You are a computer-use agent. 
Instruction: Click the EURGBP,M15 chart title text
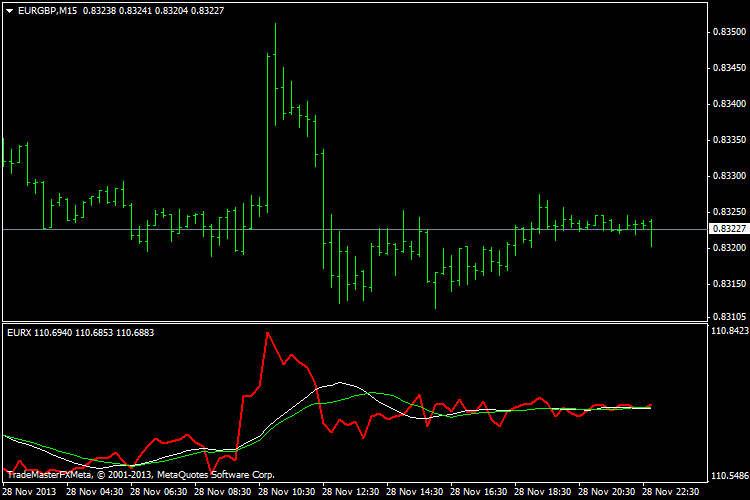click(x=49, y=10)
